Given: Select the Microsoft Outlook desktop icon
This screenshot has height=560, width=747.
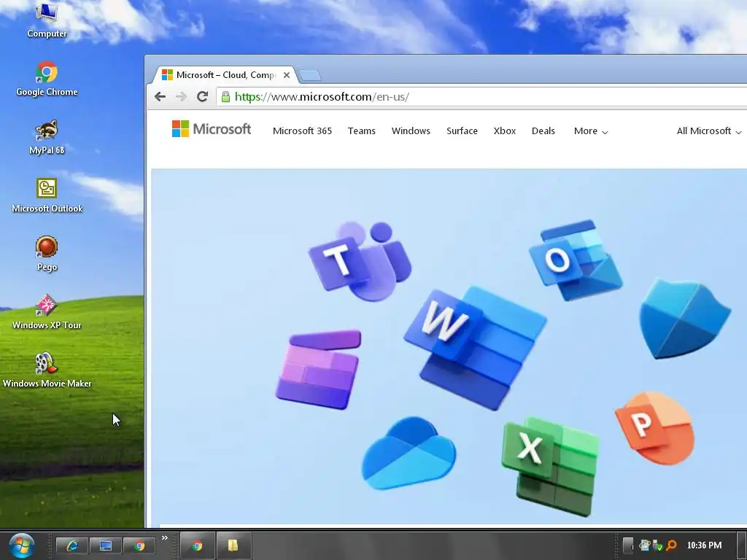Looking at the screenshot, I should tap(47, 195).
